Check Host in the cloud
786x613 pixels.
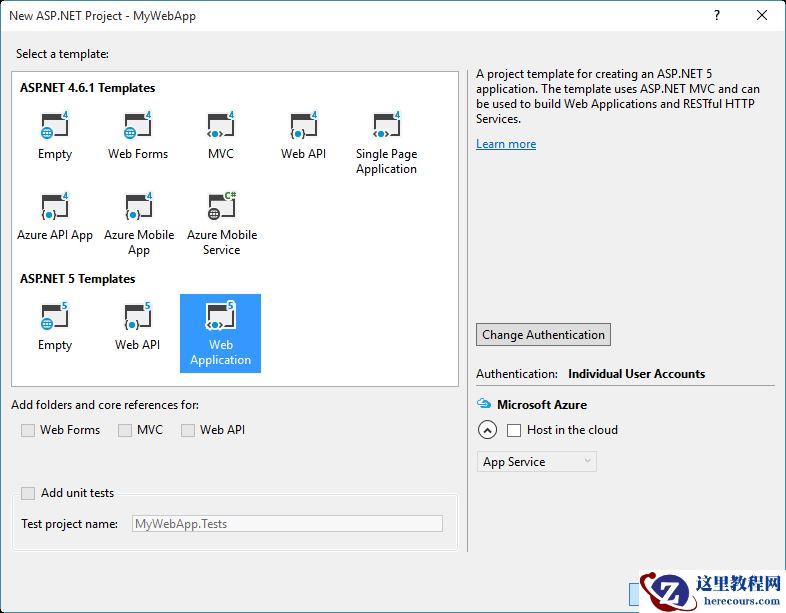point(514,430)
